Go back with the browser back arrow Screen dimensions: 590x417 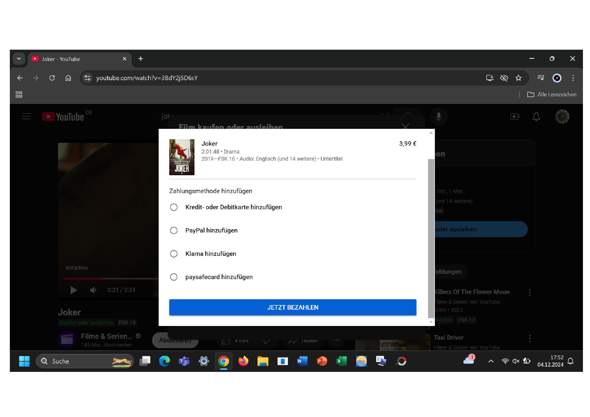click(x=20, y=78)
